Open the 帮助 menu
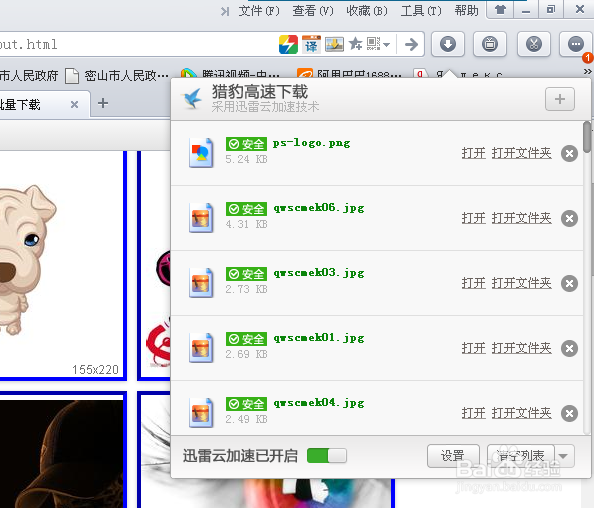This screenshot has width=594, height=508. click(x=466, y=11)
